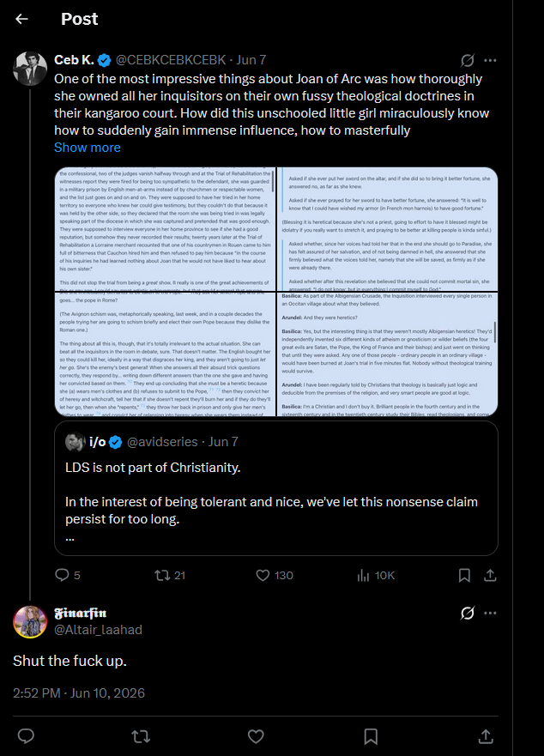Viewport: 544px width, 756px height.
Task: Share the Ceb K. post
Action: point(490,575)
